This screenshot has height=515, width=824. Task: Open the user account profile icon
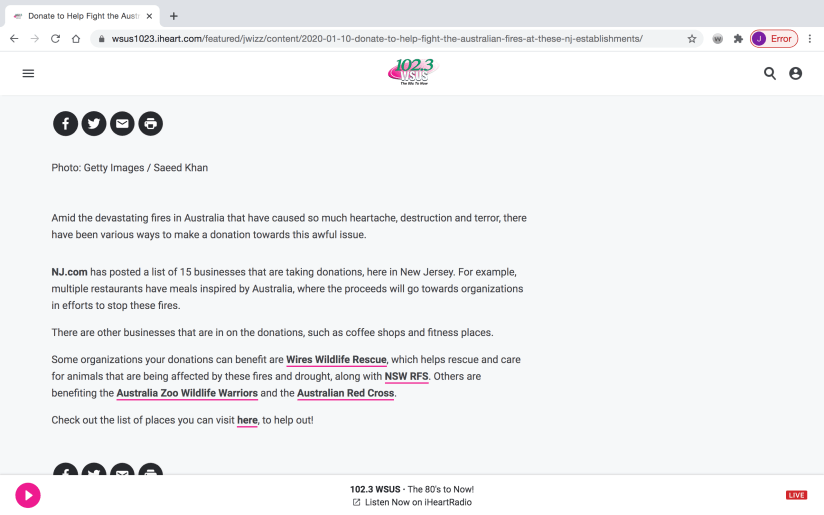(x=796, y=73)
